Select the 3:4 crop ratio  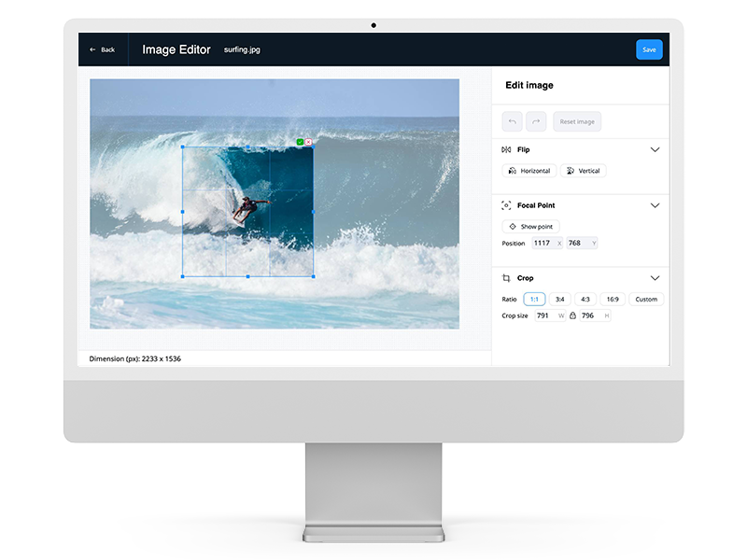(559, 299)
